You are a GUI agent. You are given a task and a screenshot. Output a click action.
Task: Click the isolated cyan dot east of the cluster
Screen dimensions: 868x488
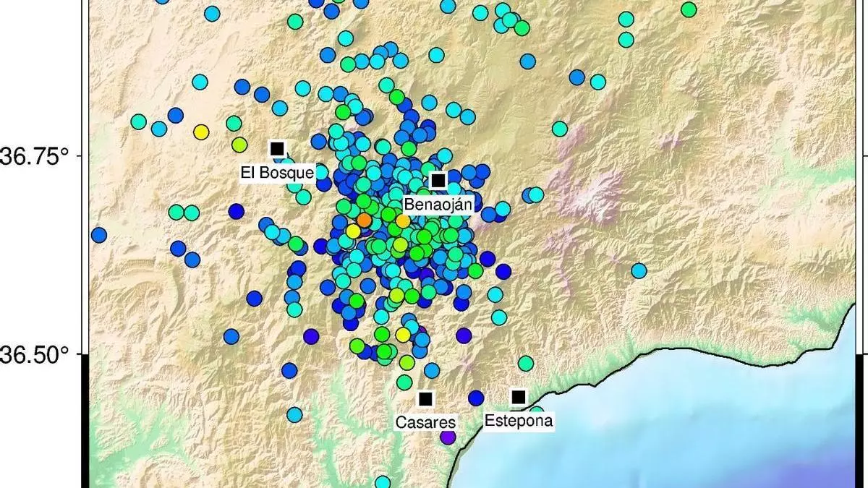click(x=639, y=270)
